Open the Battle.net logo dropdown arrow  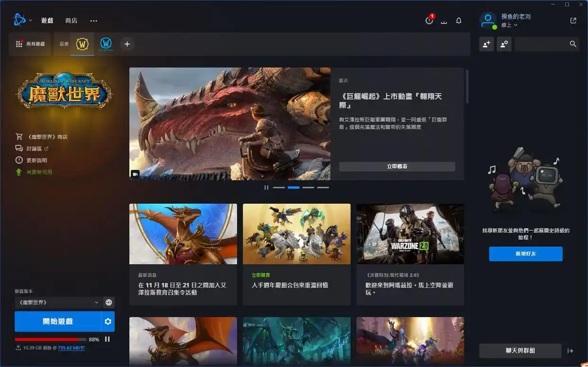tap(30, 20)
